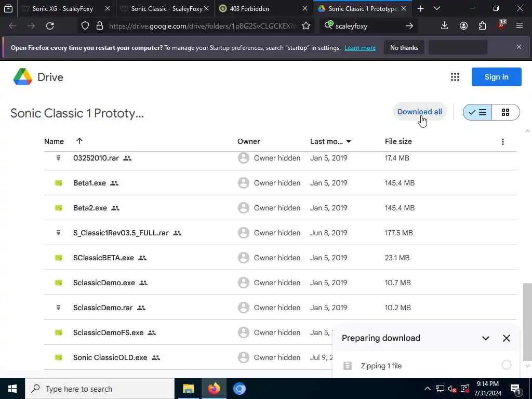Screen dimensions: 532x399
Task: Sort by the Name column header
Action: point(54,141)
